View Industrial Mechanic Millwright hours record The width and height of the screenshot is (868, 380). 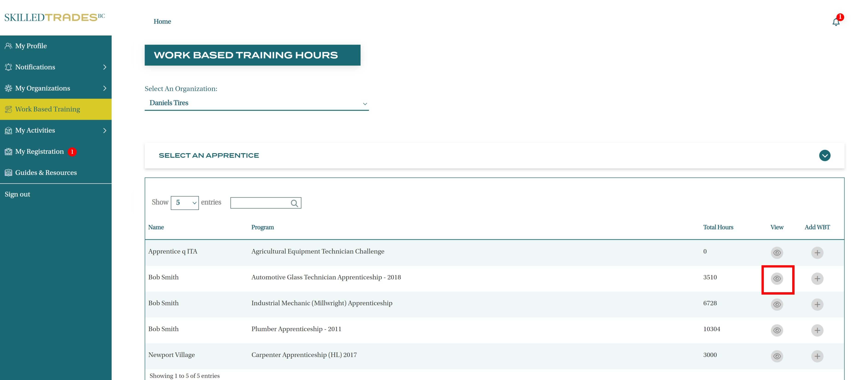777,304
